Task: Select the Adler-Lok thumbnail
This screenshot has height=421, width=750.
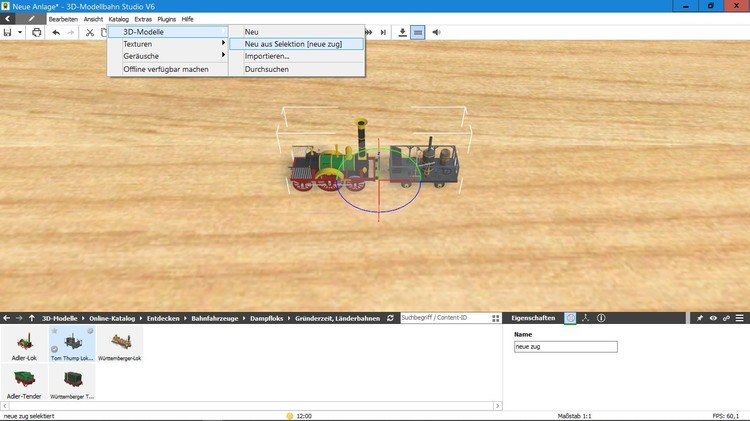Action: [x=24, y=344]
